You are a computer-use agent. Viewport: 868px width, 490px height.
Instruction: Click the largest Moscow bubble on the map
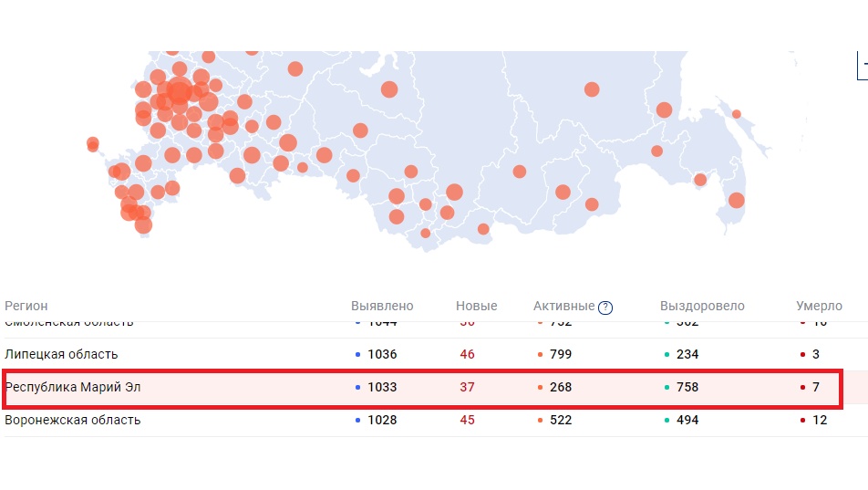click(x=180, y=91)
